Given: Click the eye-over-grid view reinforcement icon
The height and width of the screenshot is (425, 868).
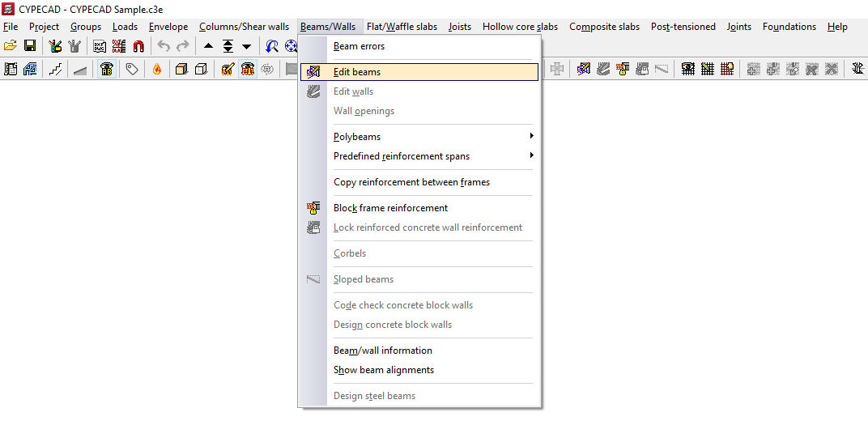Looking at the screenshot, I should [x=688, y=69].
